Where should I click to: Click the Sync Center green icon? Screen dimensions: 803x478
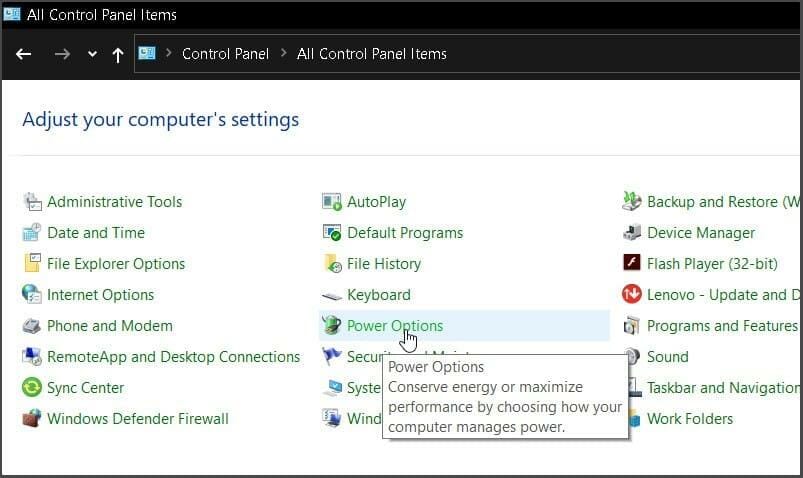(x=32, y=387)
